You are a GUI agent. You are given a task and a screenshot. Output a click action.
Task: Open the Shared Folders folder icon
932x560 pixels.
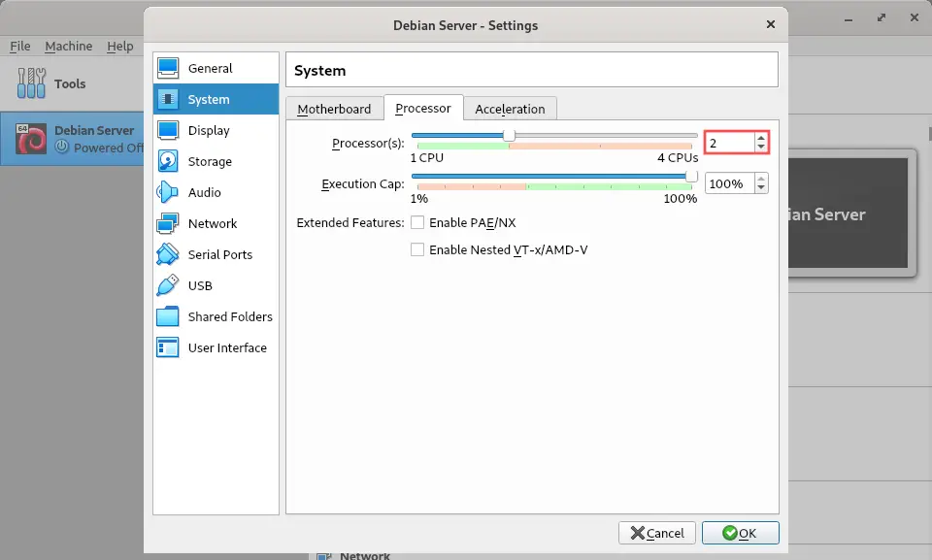pos(168,316)
